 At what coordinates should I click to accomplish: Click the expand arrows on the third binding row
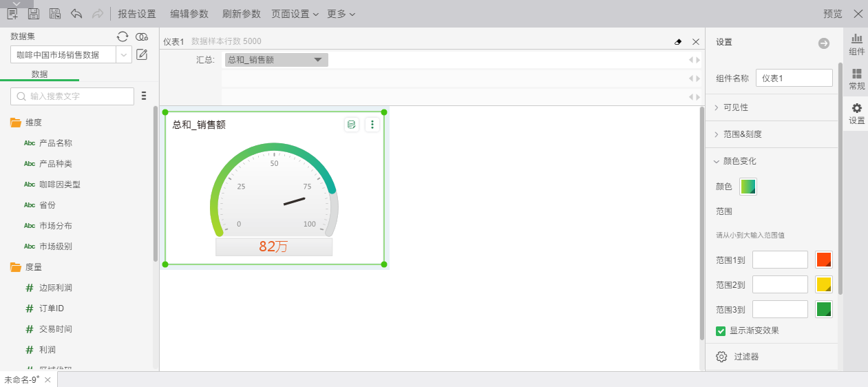pos(695,97)
